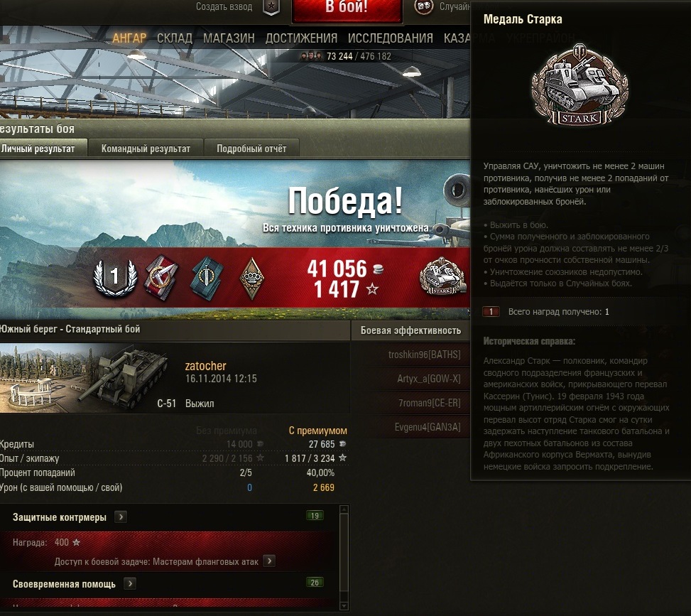Click the red ribbon award with the arrow
The width and height of the screenshot is (691, 616).
click(x=161, y=279)
